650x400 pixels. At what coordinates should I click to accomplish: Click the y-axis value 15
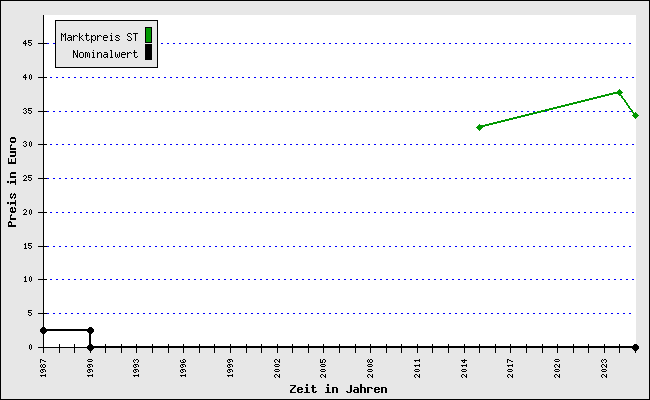click(x=27, y=246)
